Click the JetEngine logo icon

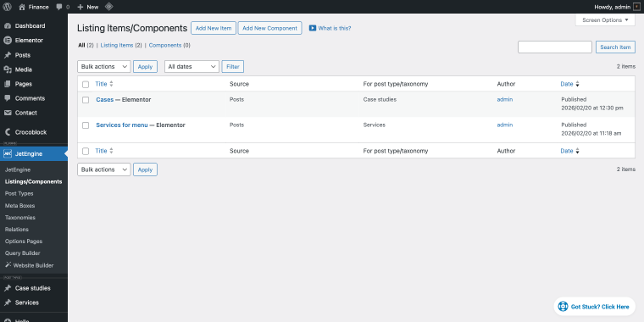pyautogui.click(x=7, y=153)
